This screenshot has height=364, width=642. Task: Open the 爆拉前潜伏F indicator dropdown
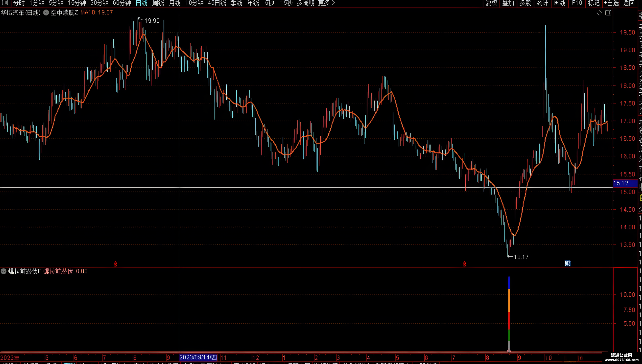coord(4,271)
